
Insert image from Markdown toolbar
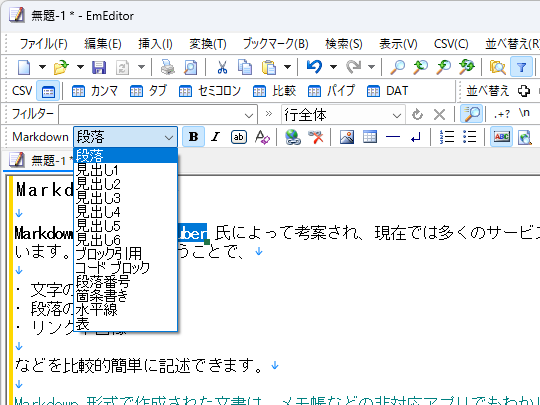point(347,137)
